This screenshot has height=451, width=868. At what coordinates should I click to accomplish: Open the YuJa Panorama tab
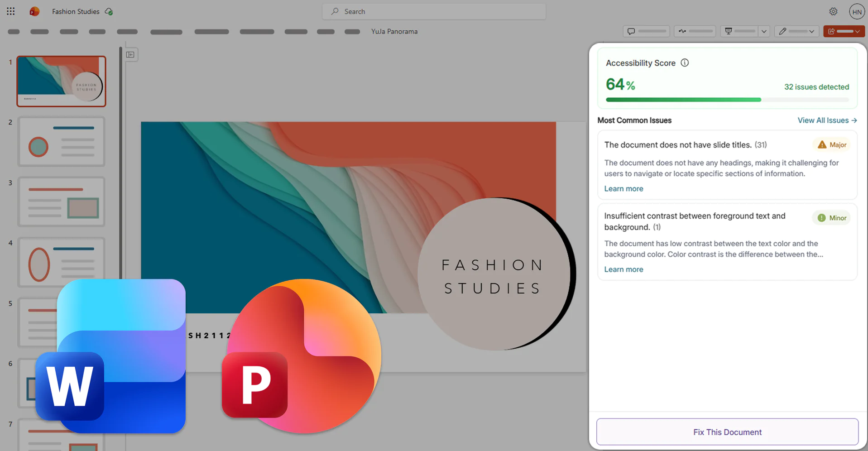[394, 31]
